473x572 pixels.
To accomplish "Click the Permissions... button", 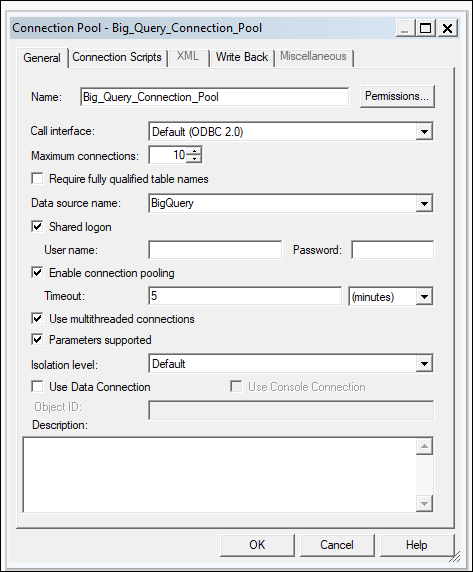I will pos(397,96).
